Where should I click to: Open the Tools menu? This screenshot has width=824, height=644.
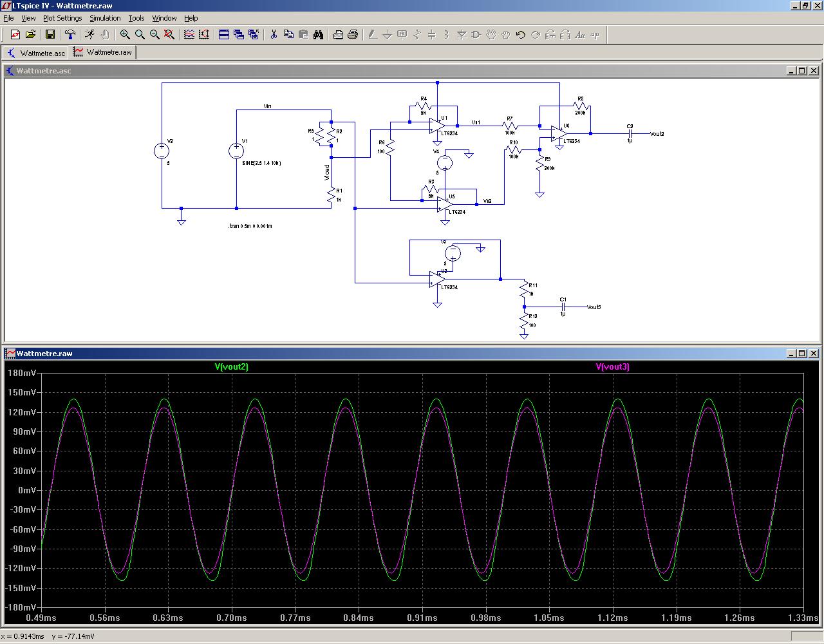pyautogui.click(x=136, y=18)
